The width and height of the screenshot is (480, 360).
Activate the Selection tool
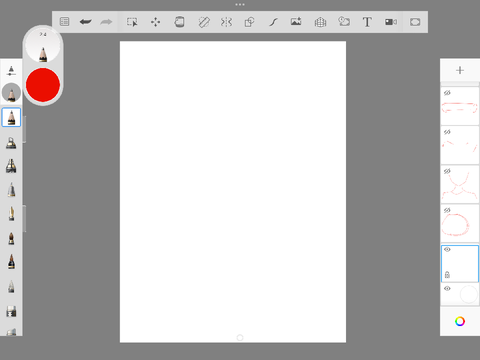132,22
